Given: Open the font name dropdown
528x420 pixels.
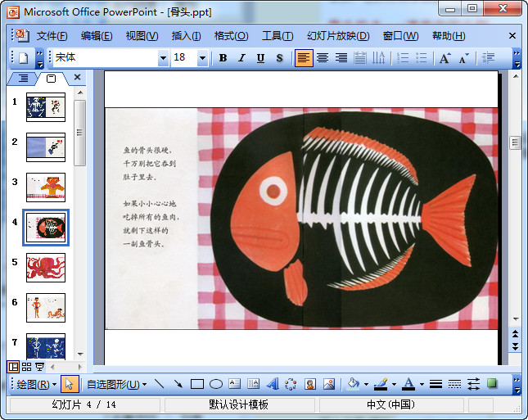Looking at the screenshot, I should coord(162,58).
